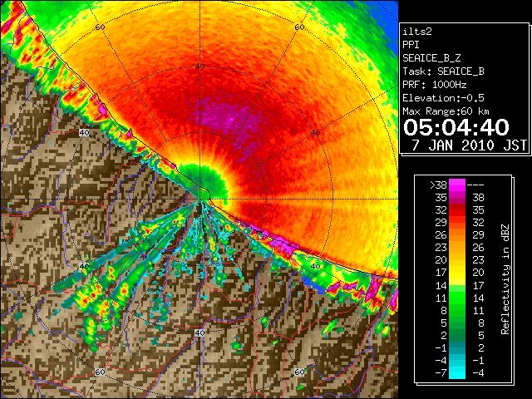This screenshot has height=399, width=532.
Task: Select the "PPI" scan type text
Action: click(411, 45)
